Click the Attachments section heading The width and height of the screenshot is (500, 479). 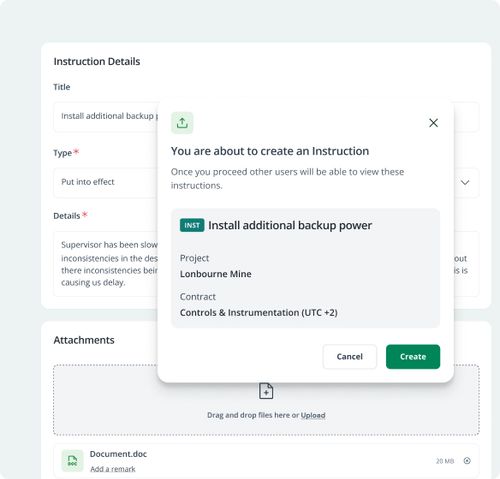[84, 340]
